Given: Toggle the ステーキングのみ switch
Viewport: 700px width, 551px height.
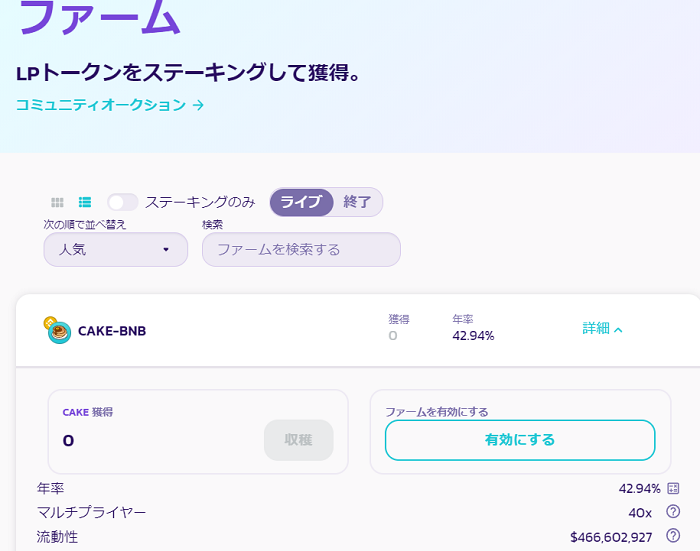Looking at the screenshot, I should [x=122, y=202].
